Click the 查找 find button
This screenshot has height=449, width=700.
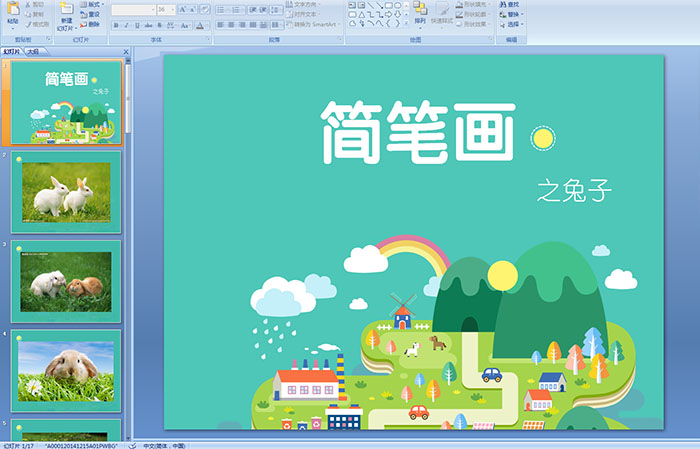click(510, 4)
